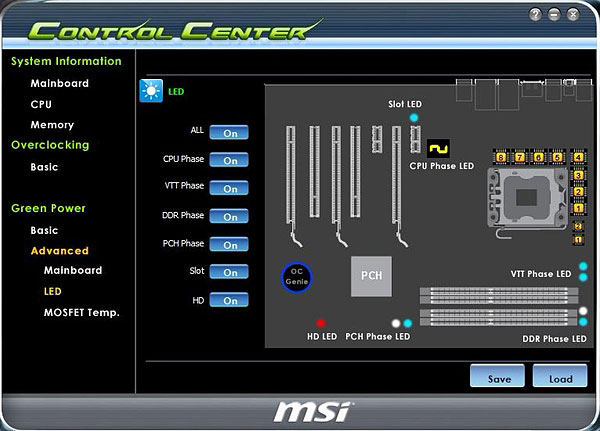Select LED under Advanced
Screen dimensions: 600x431
[53, 291]
